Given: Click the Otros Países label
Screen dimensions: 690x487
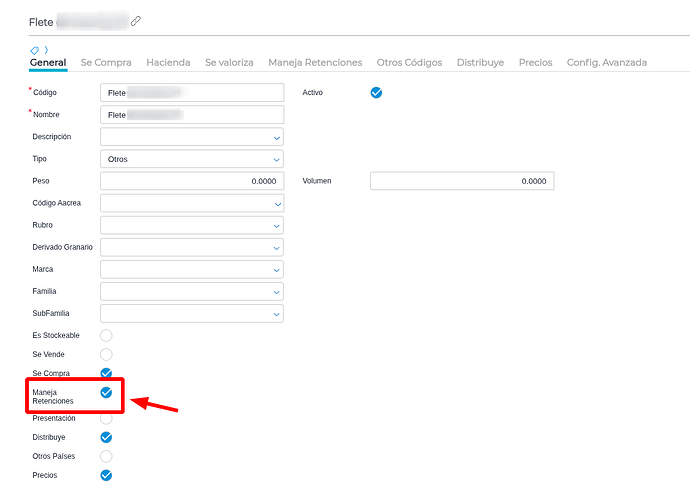Looking at the screenshot, I should [x=54, y=456].
